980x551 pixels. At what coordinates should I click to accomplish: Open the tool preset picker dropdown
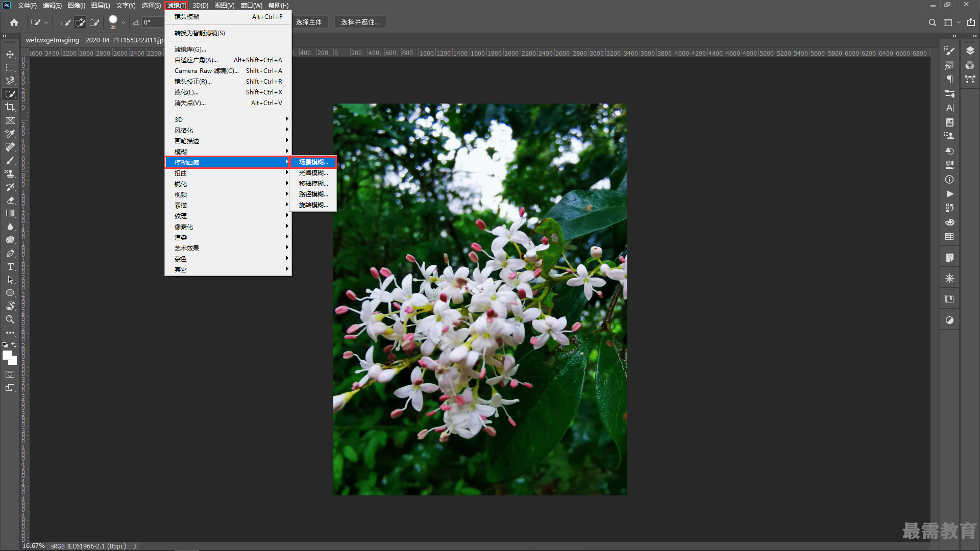(x=46, y=22)
